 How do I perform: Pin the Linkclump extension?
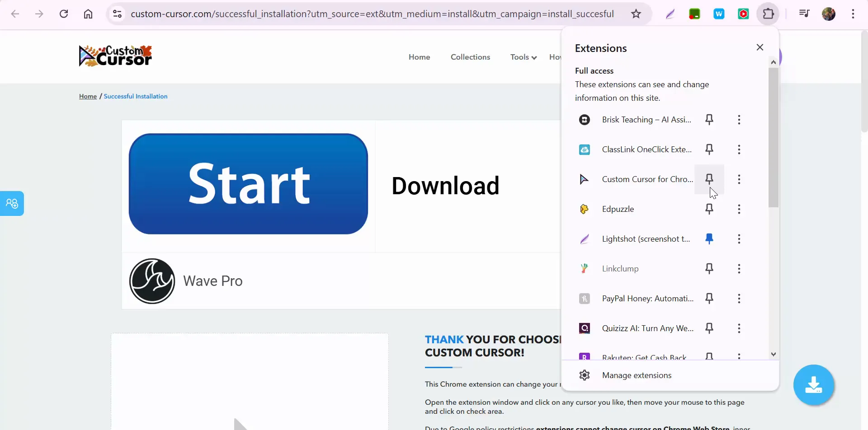(x=709, y=269)
